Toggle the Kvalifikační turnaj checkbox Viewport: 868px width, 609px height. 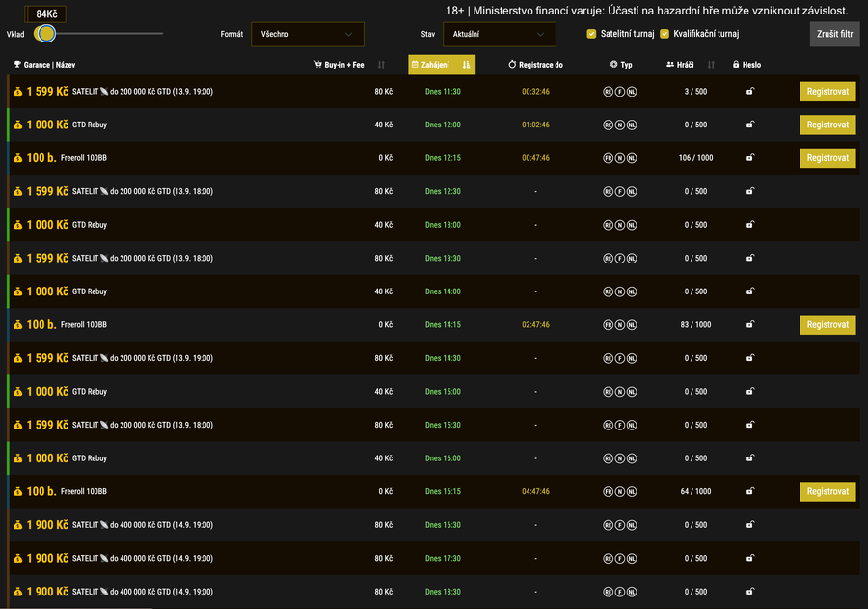(665, 34)
